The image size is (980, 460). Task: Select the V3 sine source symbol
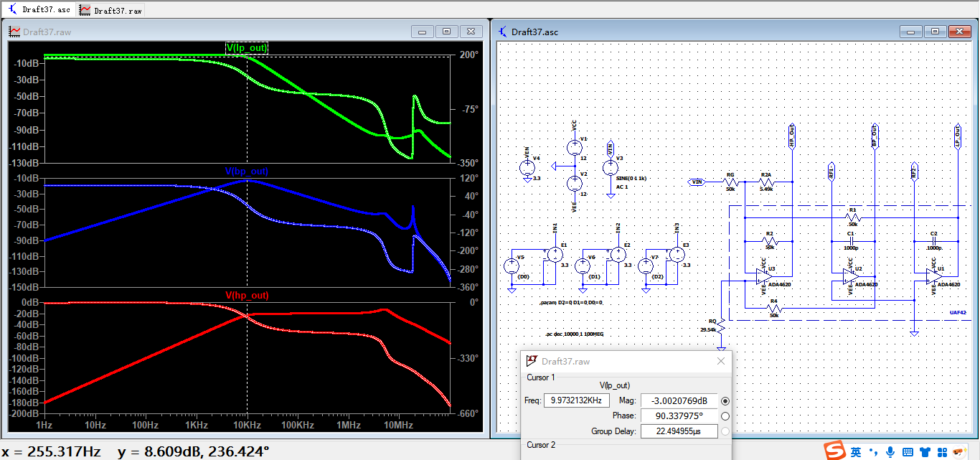pos(611,167)
